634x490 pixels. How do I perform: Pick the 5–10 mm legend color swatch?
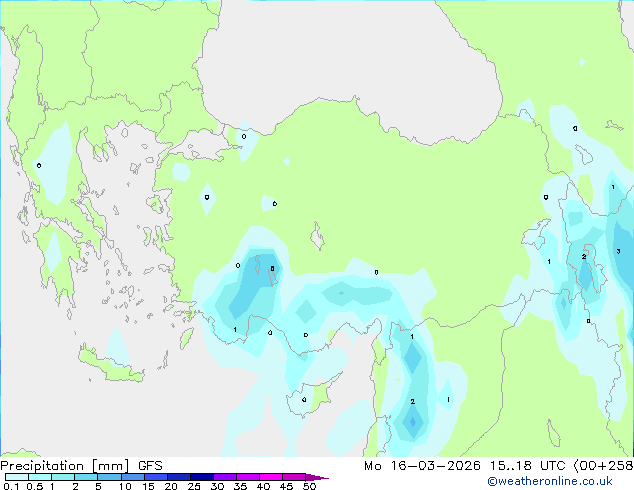click(x=109, y=477)
